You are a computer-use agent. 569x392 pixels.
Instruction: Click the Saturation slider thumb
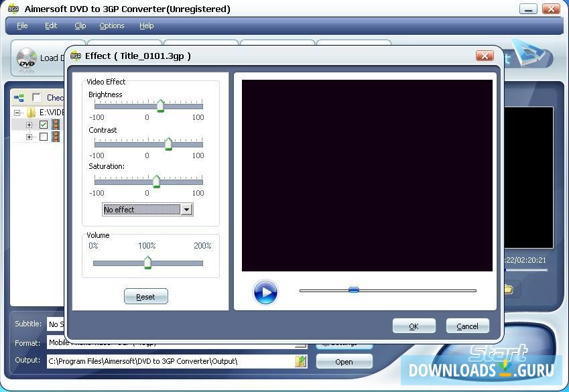(x=156, y=181)
